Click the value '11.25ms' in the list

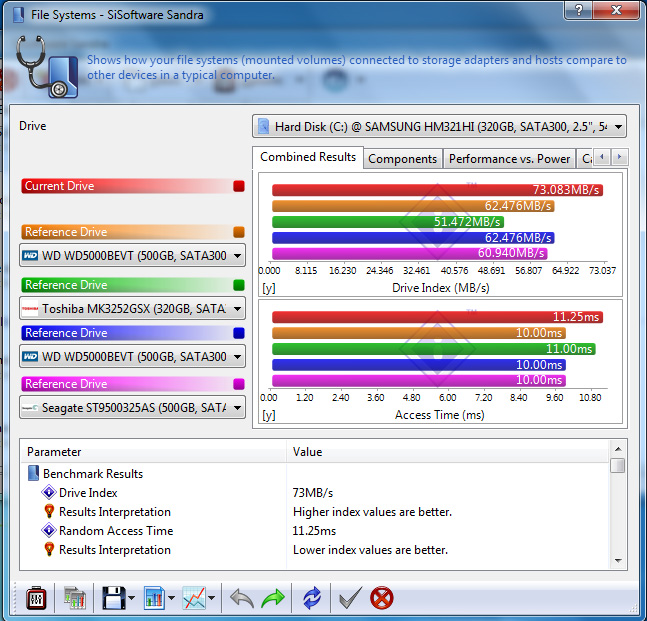click(314, 531)
